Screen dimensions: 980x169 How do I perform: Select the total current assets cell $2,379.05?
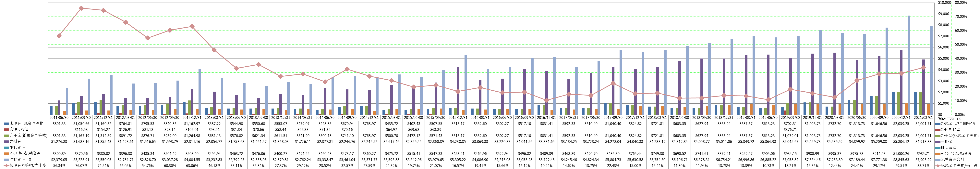click(x=59, y=160)
